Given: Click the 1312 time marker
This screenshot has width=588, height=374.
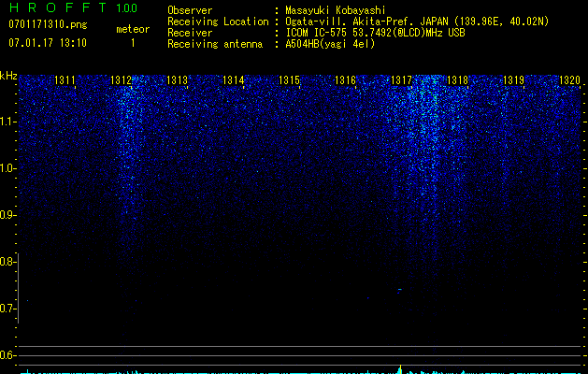Looking at the screenshot, I should pyautogui.click(x=121, y=80).
